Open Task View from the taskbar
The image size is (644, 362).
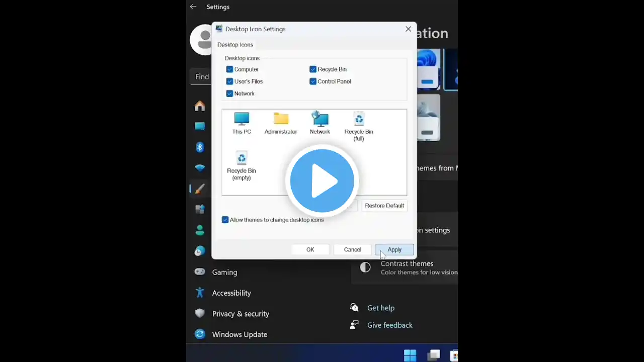(434, 355)
